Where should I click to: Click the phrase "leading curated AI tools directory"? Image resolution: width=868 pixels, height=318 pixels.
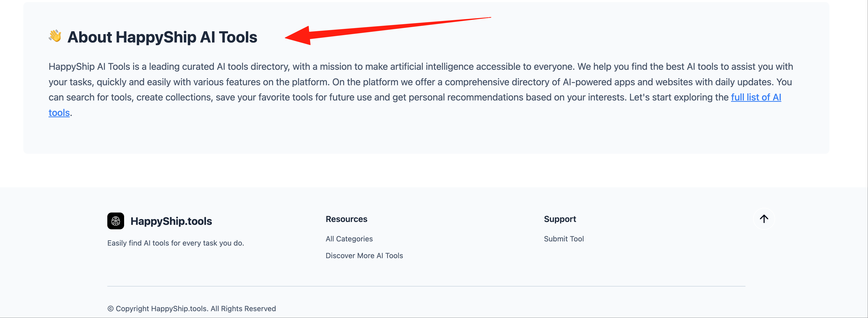point(219,67)
